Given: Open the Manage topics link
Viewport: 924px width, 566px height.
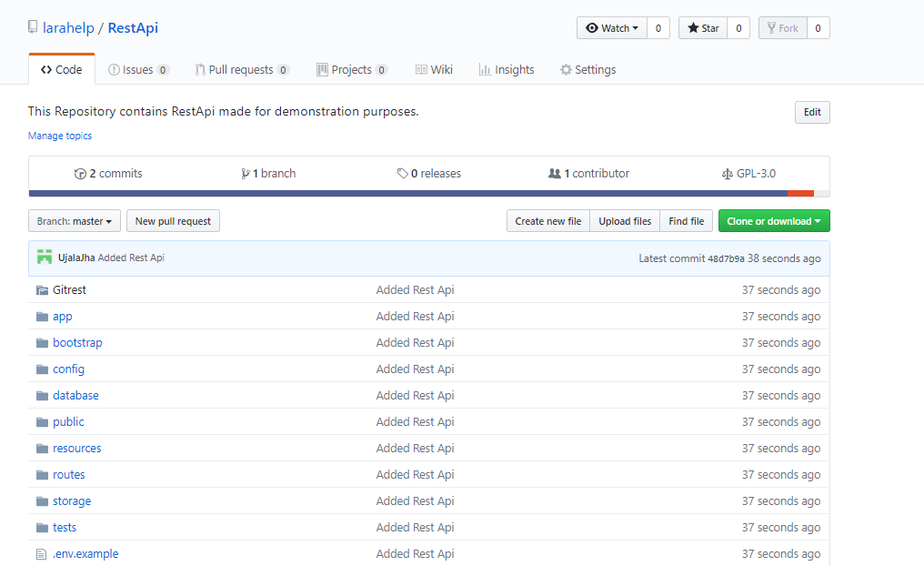Looking at the screenshot, I should (60, 136).
